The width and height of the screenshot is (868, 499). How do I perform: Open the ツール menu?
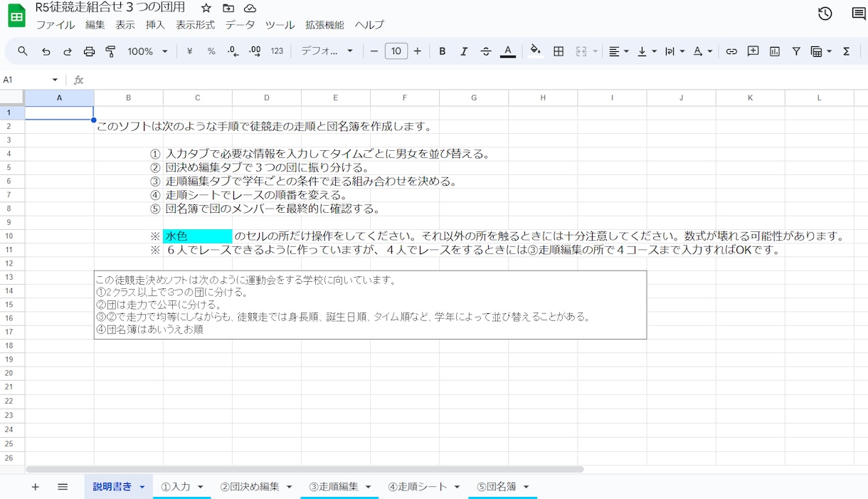[280, 25]
